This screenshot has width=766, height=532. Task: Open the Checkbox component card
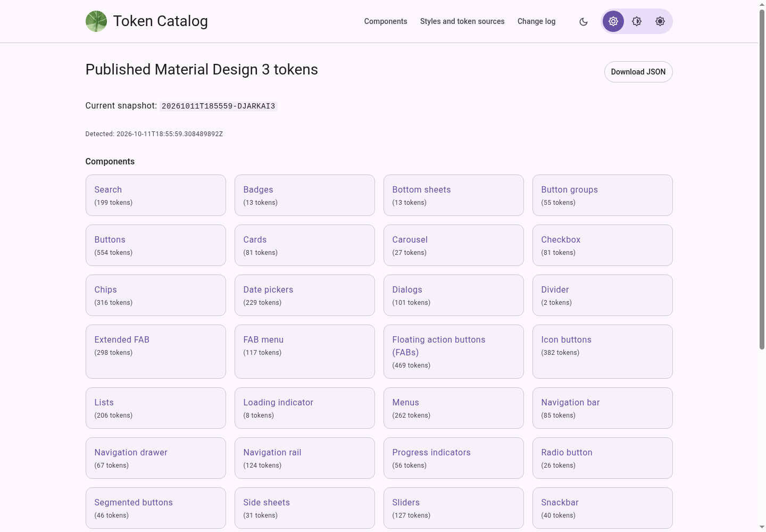pyautogui.click(x=603, y=245)
